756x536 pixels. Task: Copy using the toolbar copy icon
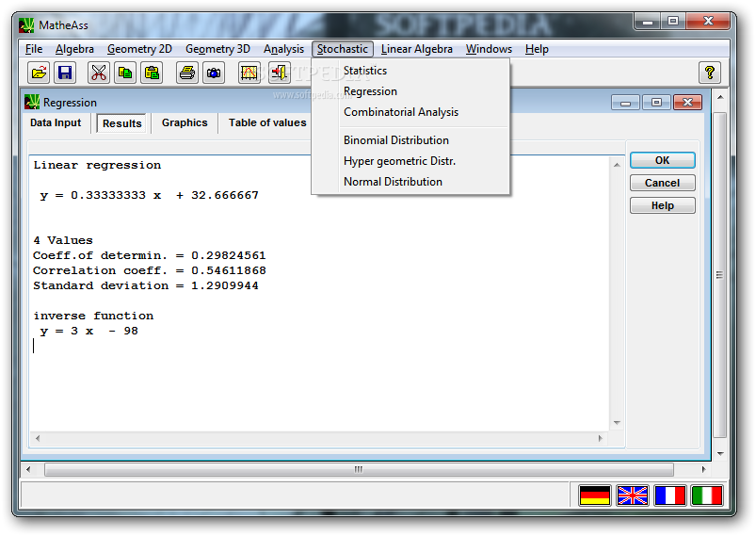click(x=125, y=73)
